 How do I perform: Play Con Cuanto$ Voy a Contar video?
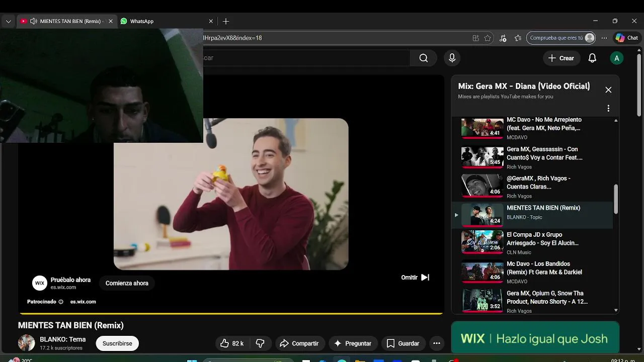pos(533,157)
